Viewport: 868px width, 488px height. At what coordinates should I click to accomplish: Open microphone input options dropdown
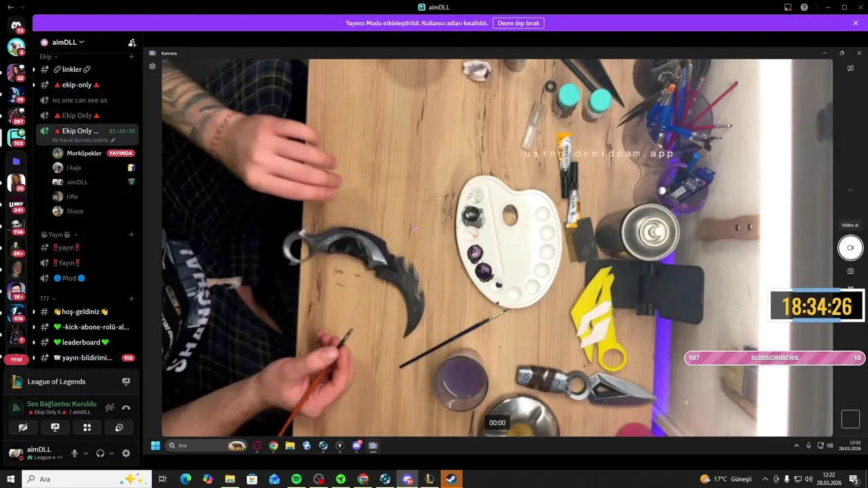click(85, 453)
